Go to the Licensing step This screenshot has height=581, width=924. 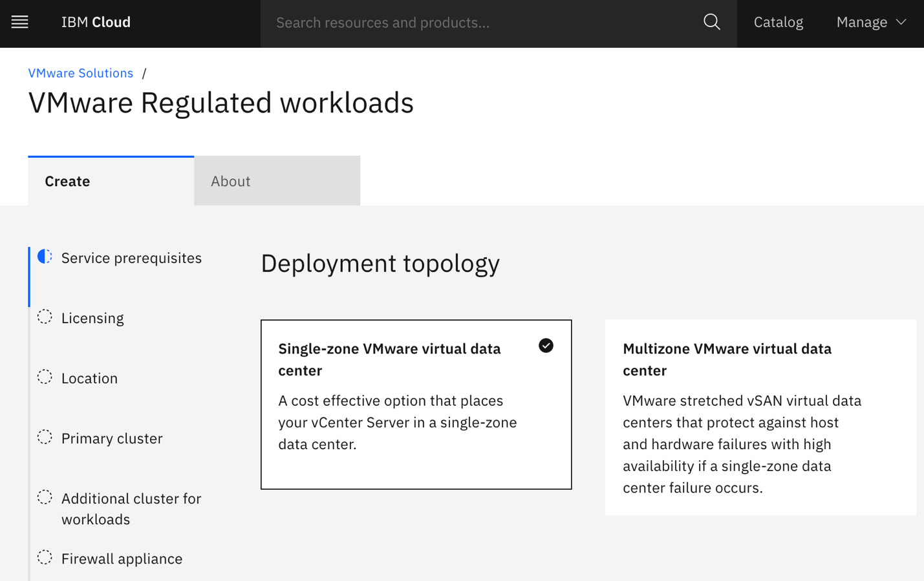pos(92,318)
